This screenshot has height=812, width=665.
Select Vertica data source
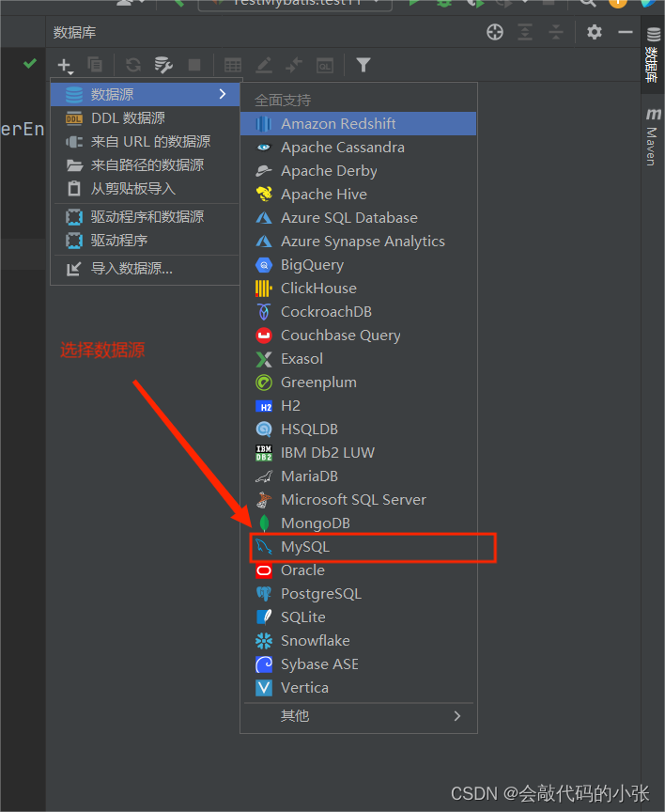coord(358,688)
